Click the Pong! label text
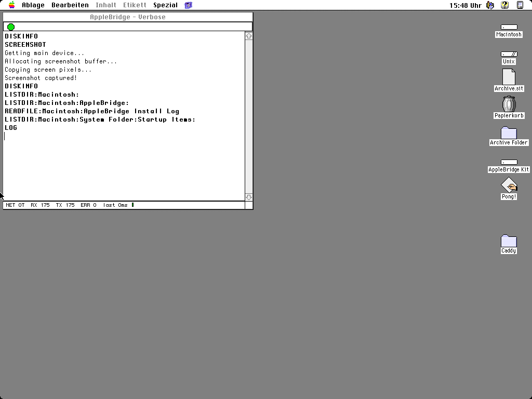 (509, 196)
